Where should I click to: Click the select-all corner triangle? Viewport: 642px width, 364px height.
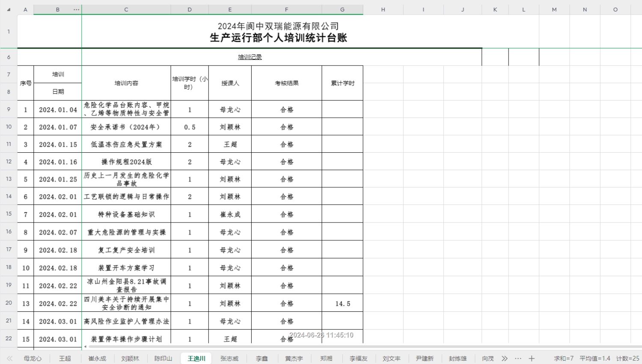point(9,9)
